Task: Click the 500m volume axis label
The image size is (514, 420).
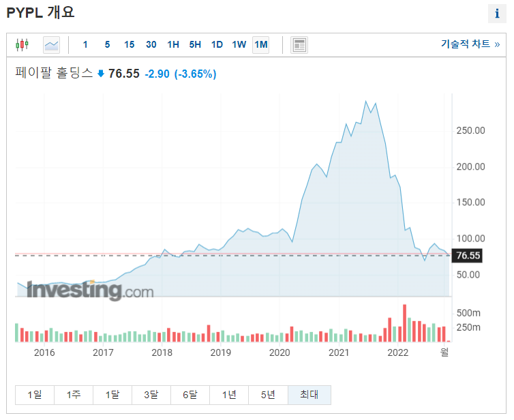Action: tap(468, 313)
